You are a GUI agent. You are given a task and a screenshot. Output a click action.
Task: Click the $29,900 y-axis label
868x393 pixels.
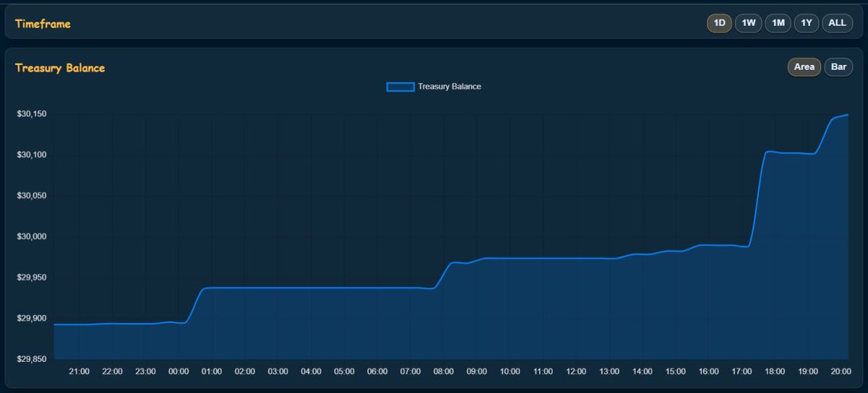pos(31,318)
